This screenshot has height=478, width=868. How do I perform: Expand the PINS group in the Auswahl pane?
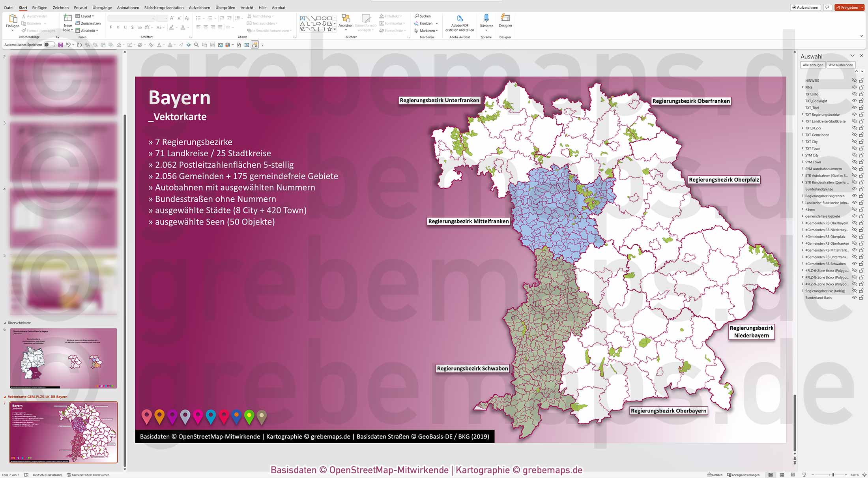(803, 87)
